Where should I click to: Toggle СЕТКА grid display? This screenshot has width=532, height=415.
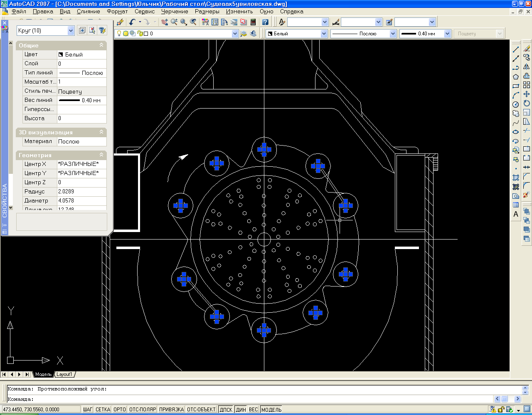point(103,410)
